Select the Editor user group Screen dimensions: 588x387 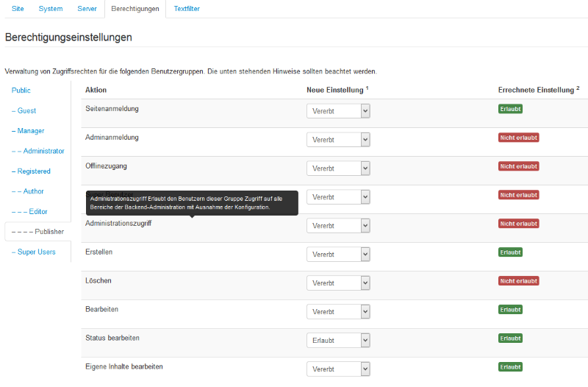29,212
